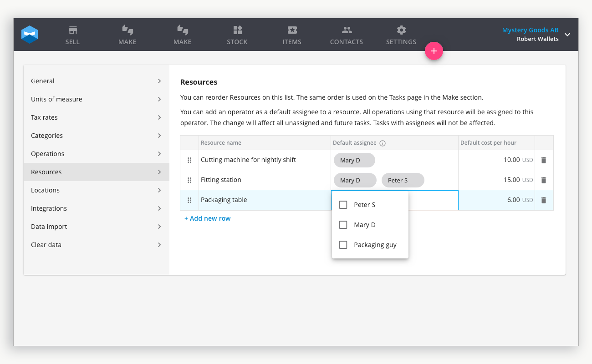The height and width of the screenshot is (364, 592).
Task: Click Mary D chip in Fitting station row
Action: [355, 180]
